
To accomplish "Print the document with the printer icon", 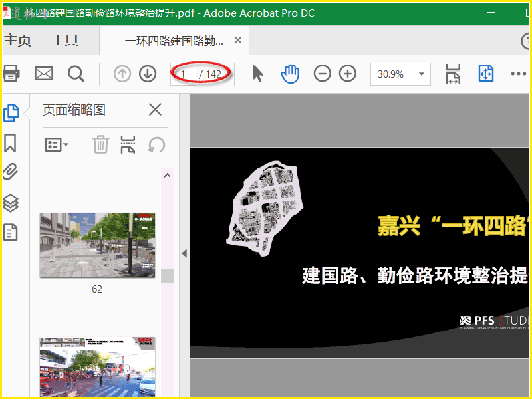I will pyautogui.click(x=11, y=73).
